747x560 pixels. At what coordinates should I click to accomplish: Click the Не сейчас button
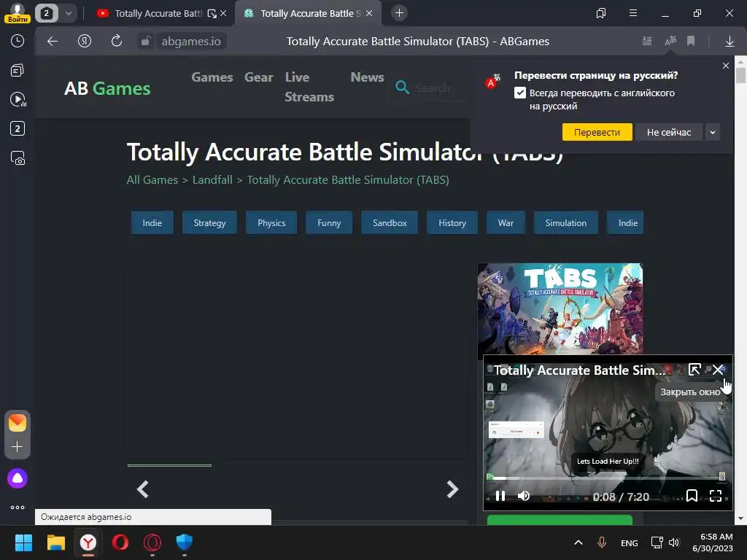tap(669, 133)
